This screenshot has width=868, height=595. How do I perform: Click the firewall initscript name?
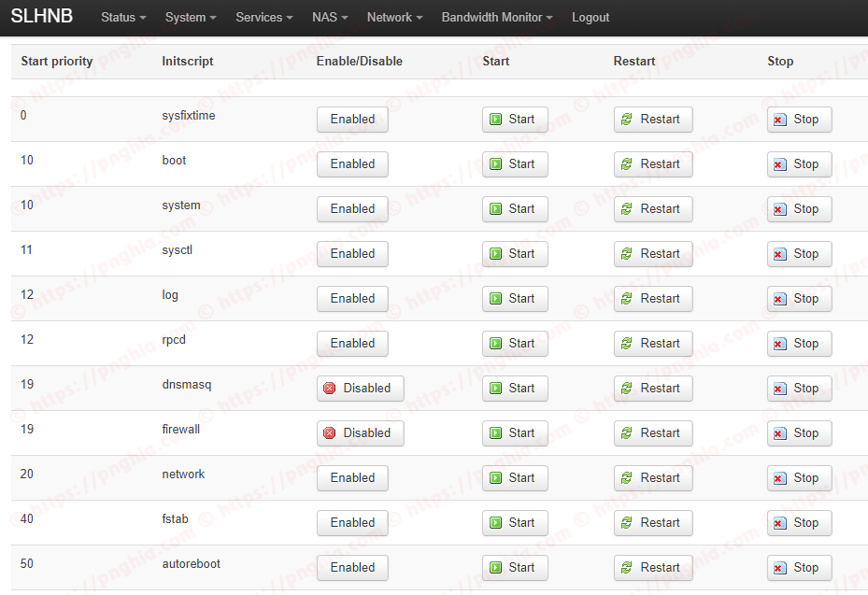[181, 430]
